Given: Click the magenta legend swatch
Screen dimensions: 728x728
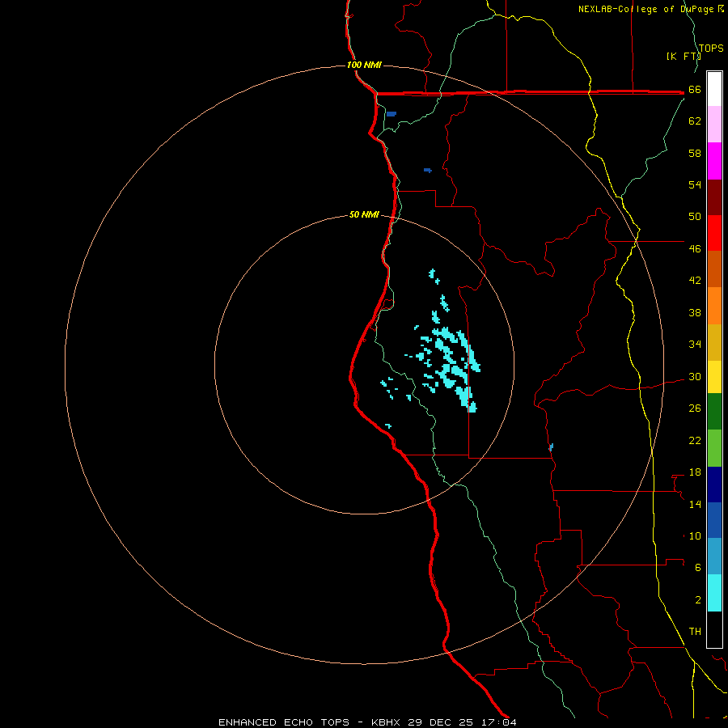Looking at the screenshot, I should pyautogui.click(x=714, y=161).
